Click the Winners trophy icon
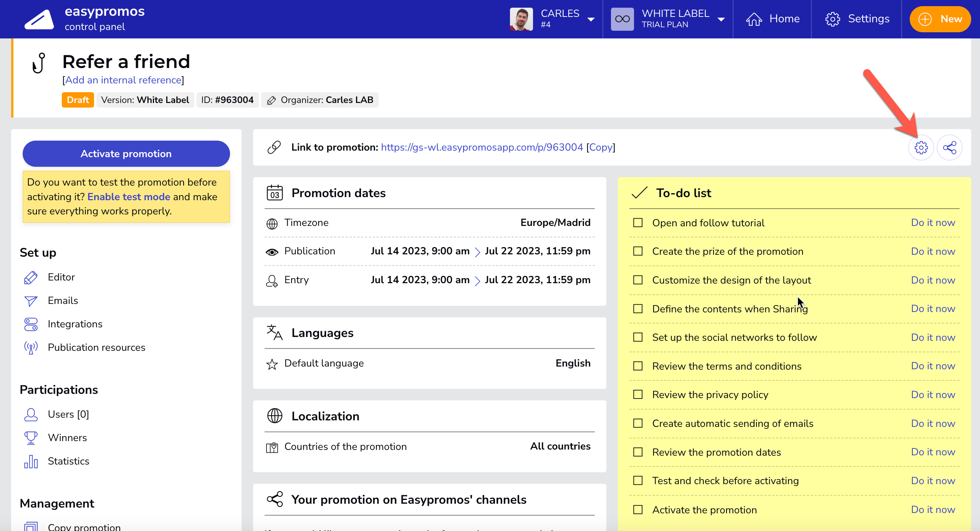The height and width of the screenshot is (531, 980). click(31, 438)
